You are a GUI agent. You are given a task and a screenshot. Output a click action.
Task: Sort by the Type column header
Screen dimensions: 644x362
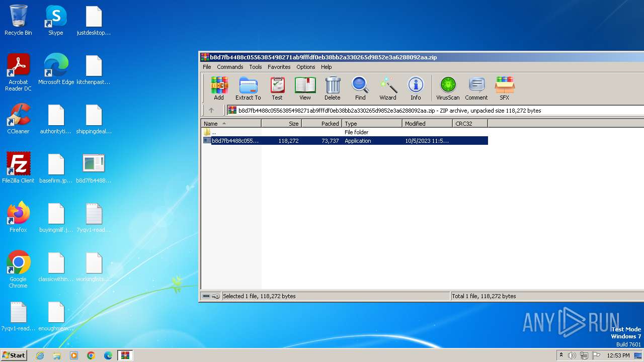point(372,123)
